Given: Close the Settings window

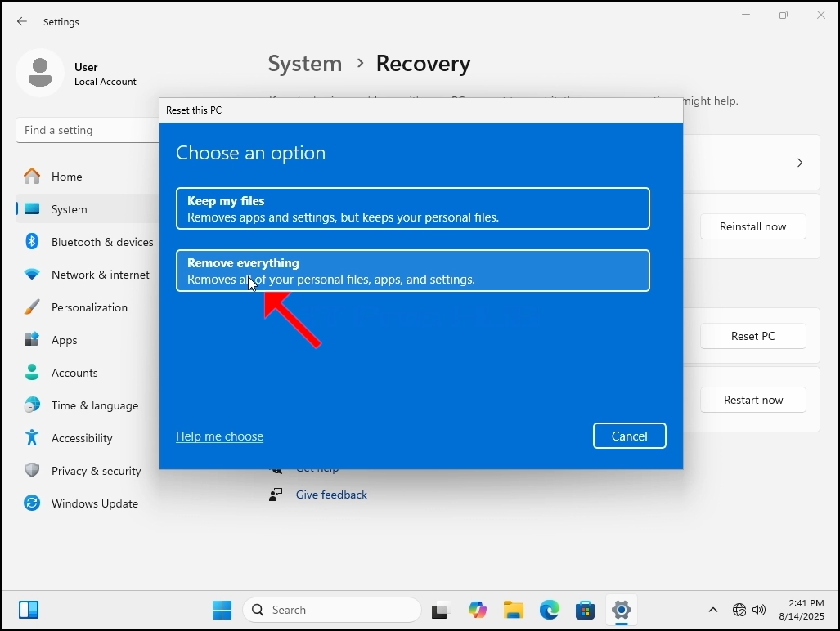Looking at the screenshot, I should point(820,15).
